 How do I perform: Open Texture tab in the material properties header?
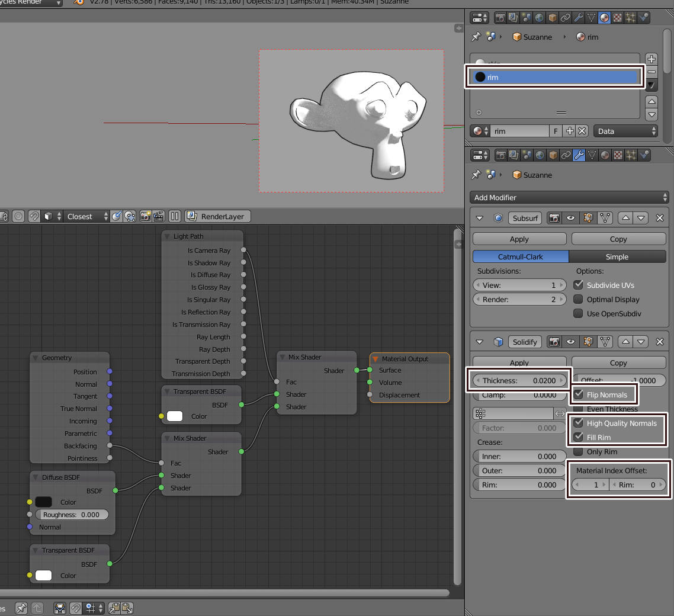pyautogui.click(x=617, y=18)
